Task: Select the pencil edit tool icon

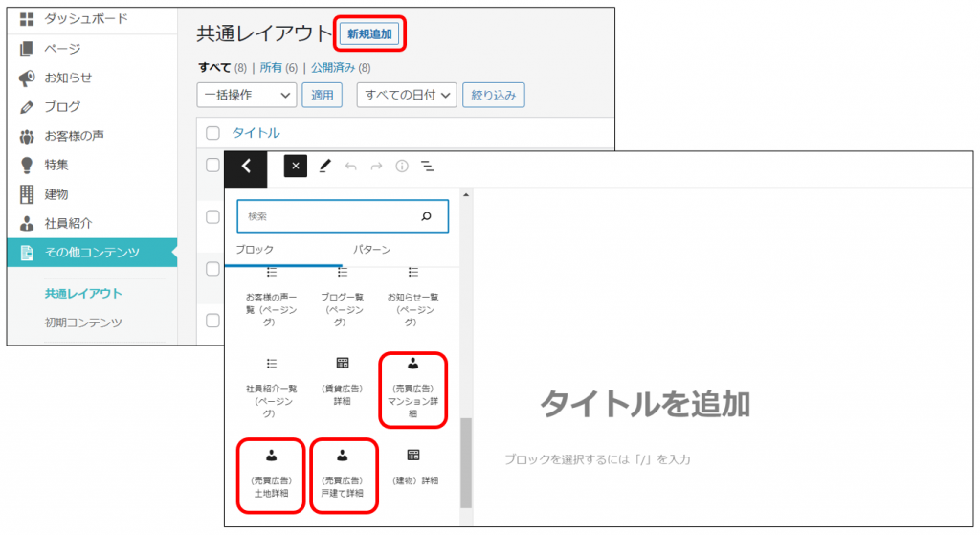Action: pyautogui.click(x=324, y=167)
